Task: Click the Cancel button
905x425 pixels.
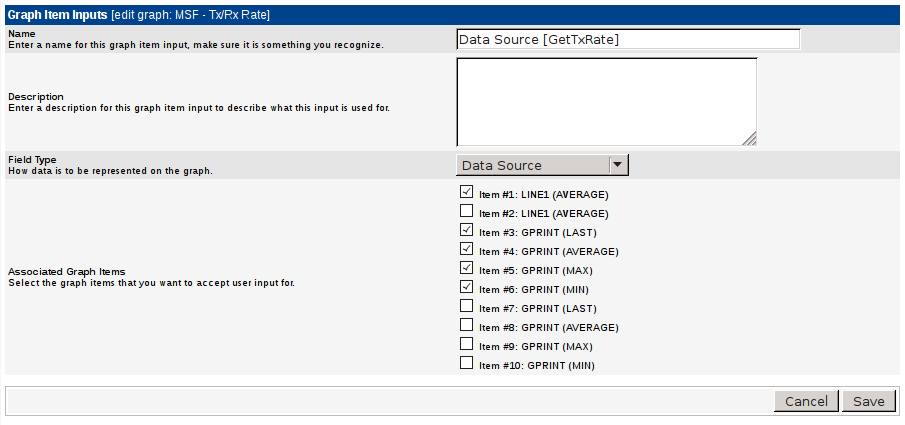Action: (806, 401)
